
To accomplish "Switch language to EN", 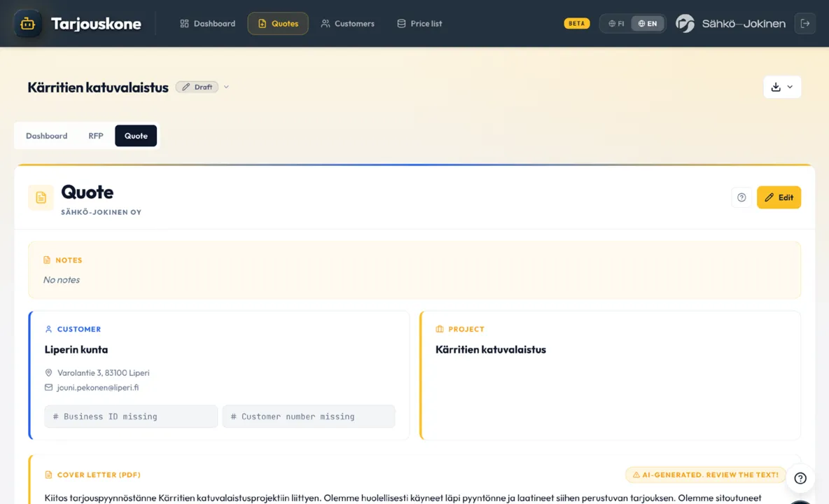I will [x=647, y=23].
